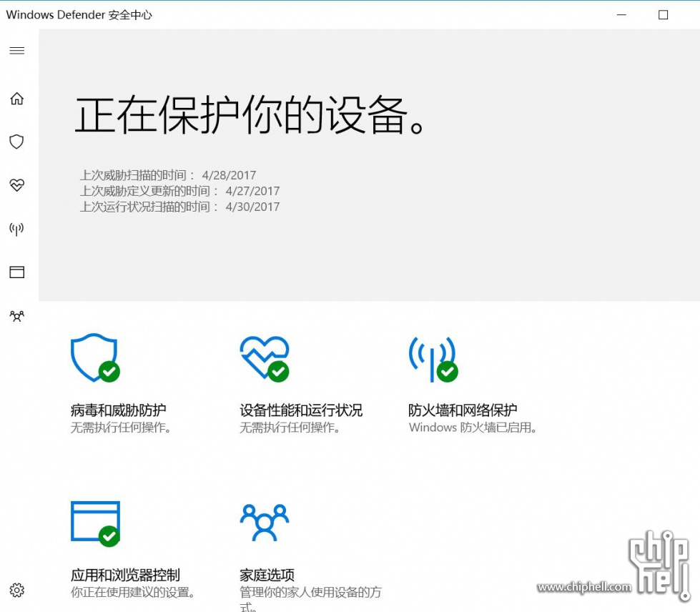Click the large family options tile icon
The width and height of the screenshot is (700, 612).
click(x=265, y=523)
